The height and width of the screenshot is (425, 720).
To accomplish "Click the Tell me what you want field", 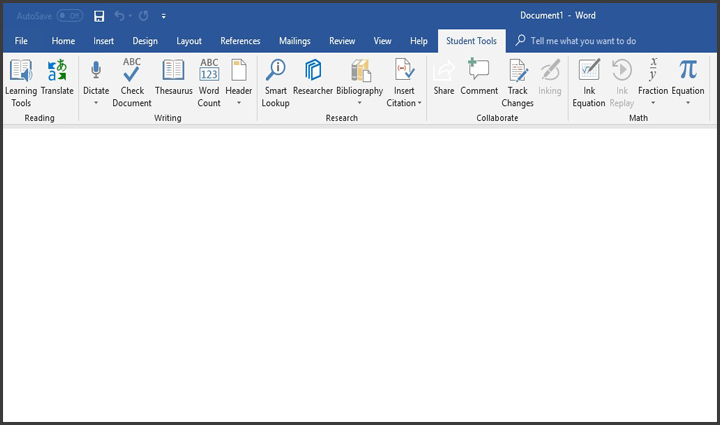I will (x=583, y=41).
